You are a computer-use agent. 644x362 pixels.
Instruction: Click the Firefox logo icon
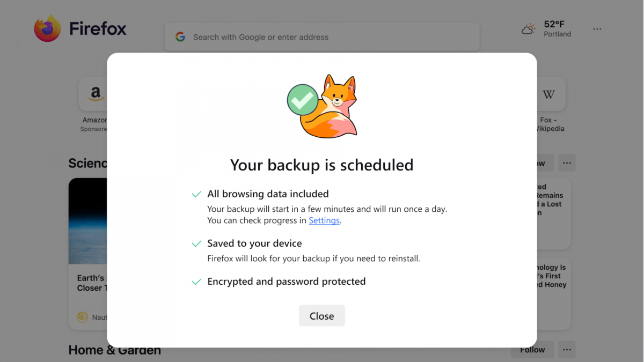pos(48,28)
